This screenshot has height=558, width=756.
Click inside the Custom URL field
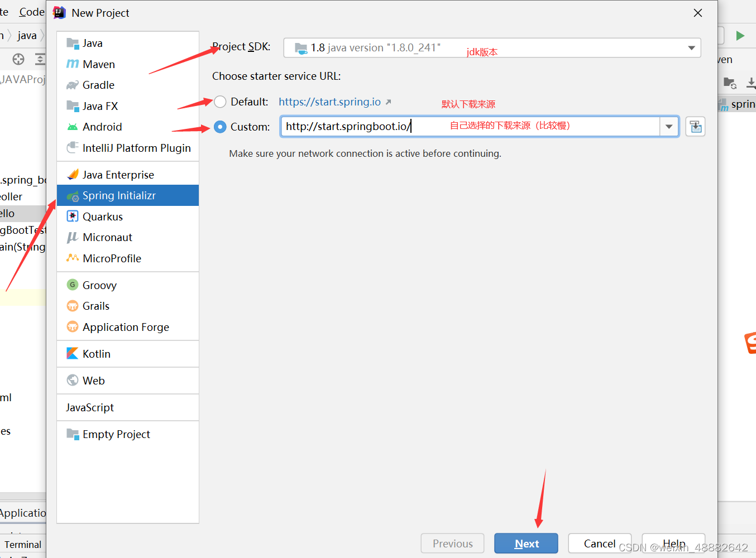[470, 127]
